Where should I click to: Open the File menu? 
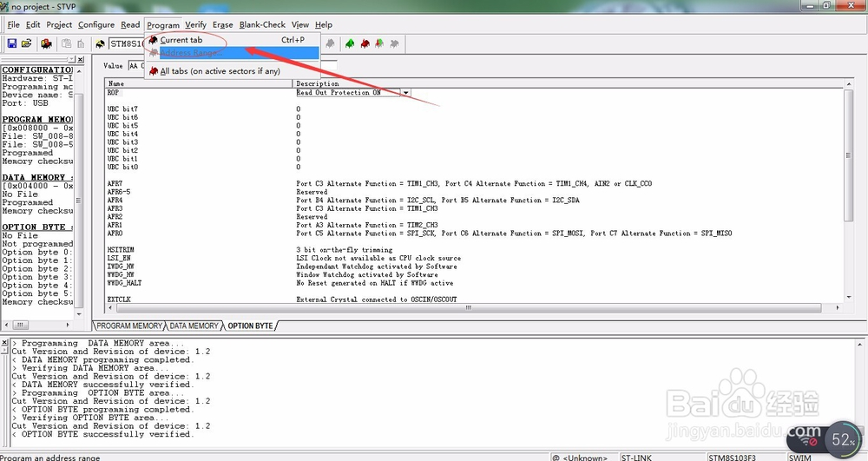coord(13,25)
